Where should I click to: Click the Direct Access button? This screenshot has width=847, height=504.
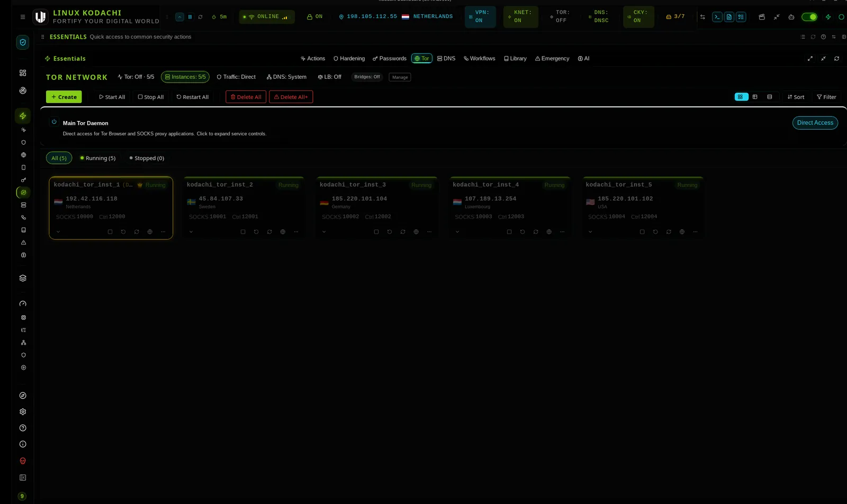click(x=815, y=123)
